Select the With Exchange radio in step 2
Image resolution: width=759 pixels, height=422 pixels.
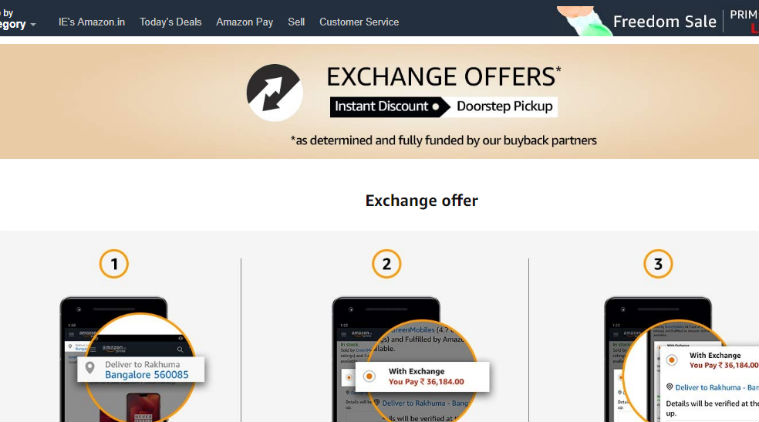point(369,376)
